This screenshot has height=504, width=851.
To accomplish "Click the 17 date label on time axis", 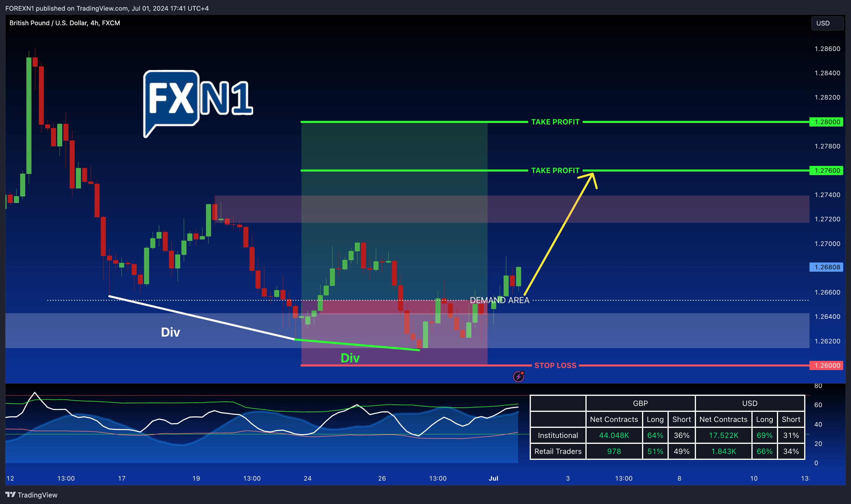I will (x=122, y=479).
